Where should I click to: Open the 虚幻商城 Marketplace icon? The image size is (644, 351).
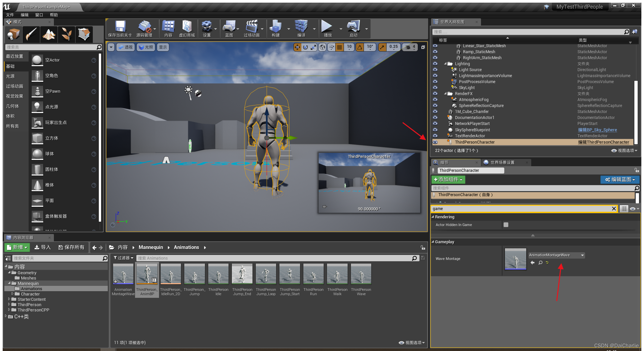(187, 27)
